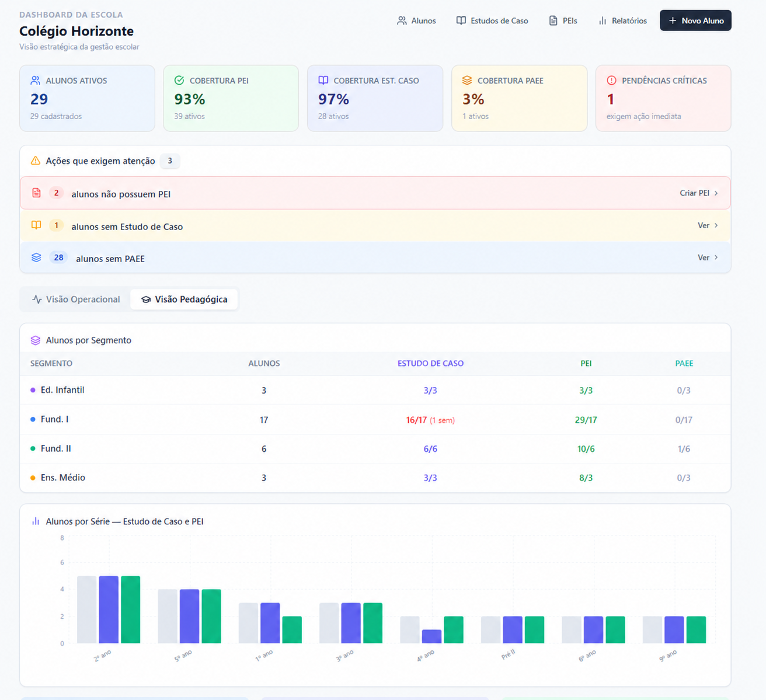The height and width of the screenshot is (700, 766).
Task: Click the open book icon for sem Estudo de Caso
Action: (36, 225)
